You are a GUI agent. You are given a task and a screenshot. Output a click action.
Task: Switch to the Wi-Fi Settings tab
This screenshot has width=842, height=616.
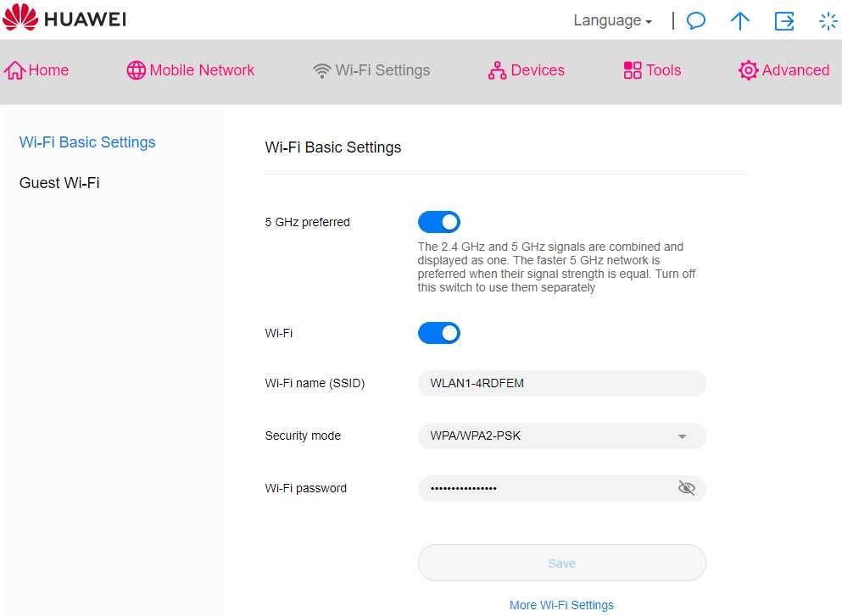click(371, 70)
